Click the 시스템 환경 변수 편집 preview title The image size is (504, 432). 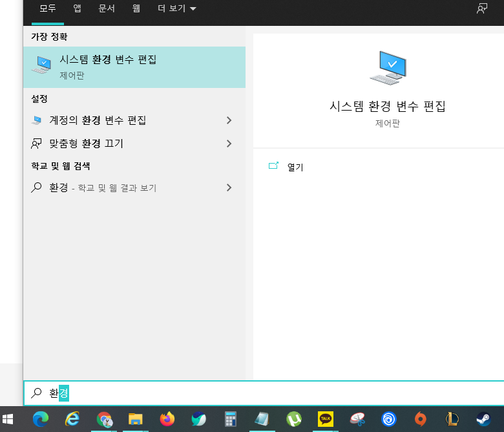click(x=388, y=106)
